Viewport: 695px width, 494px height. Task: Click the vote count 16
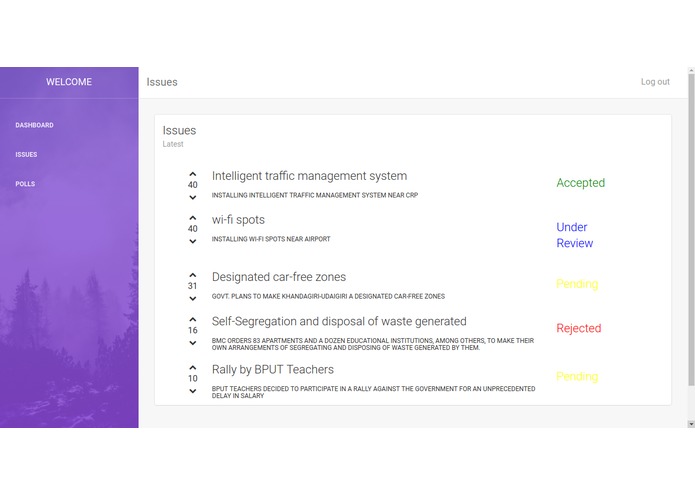pyautogui.click(x=192, y=331)
